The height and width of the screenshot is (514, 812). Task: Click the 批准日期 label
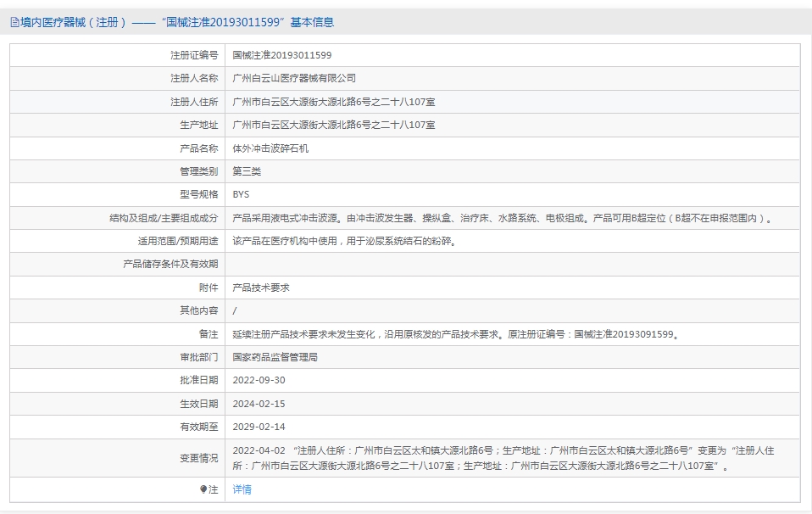[x=199, y=380]
